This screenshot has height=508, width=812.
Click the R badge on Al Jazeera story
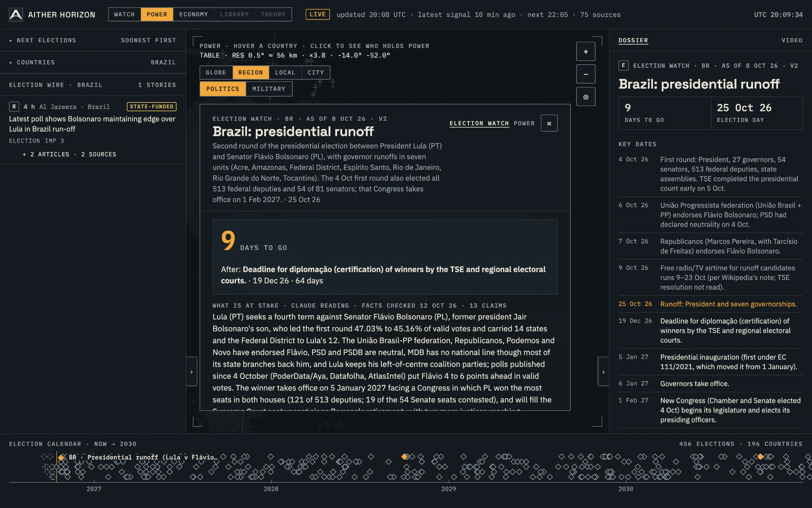tap(14, 106)
